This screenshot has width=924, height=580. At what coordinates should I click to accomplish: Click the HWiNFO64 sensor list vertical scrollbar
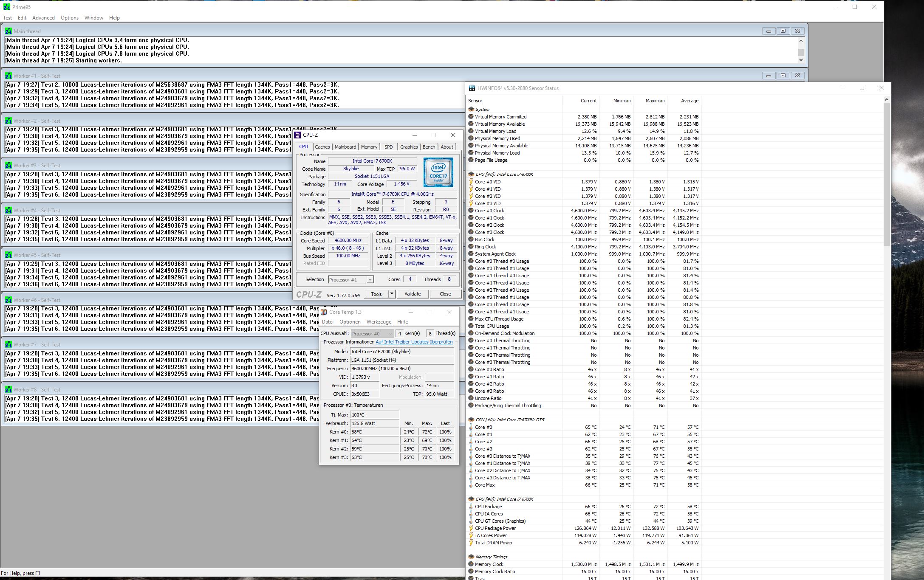pos(887,174)
